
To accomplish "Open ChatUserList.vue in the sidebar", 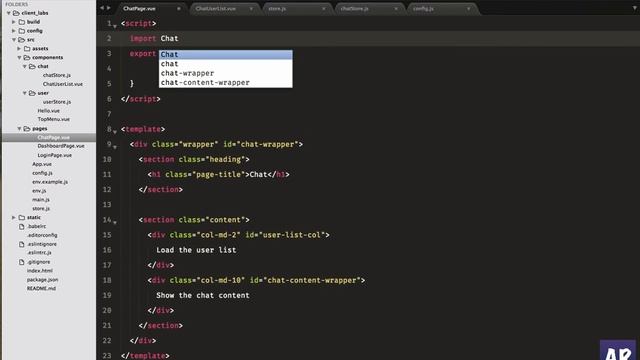I will pos(62,84).
